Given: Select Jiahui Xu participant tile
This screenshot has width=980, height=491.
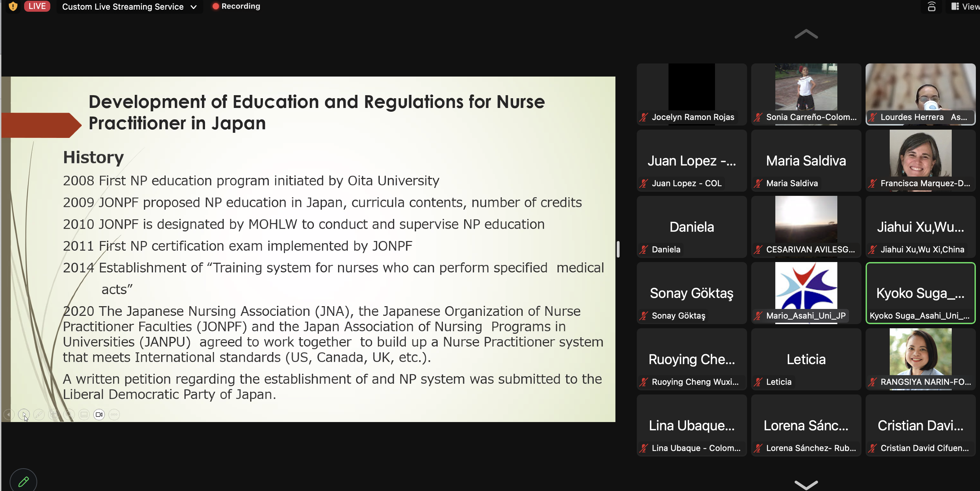Looking at the screenshot, I should [x=920, y=227].
